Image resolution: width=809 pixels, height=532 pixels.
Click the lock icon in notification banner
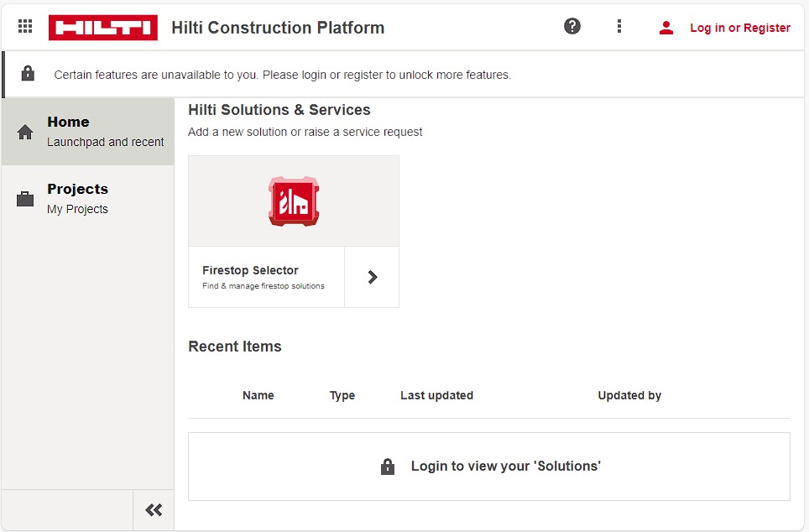pyautogui.click(x=28, y=74)
